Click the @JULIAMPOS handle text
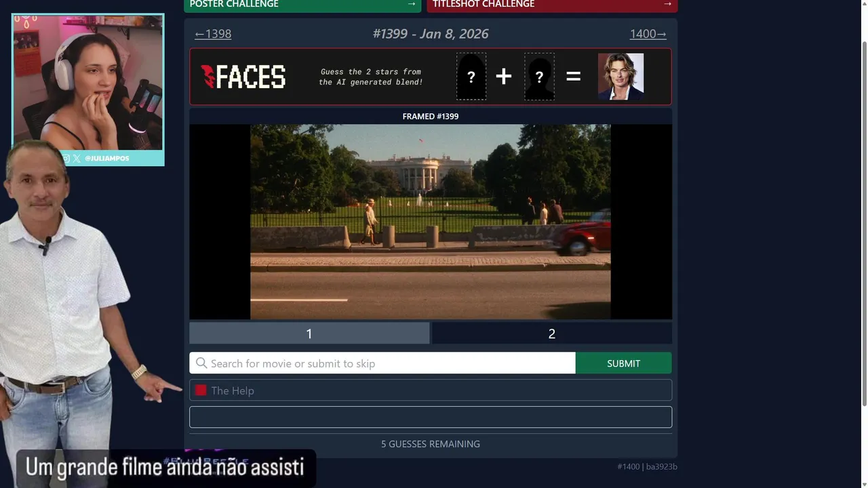The image size is (868, 488). coord(106,159)
